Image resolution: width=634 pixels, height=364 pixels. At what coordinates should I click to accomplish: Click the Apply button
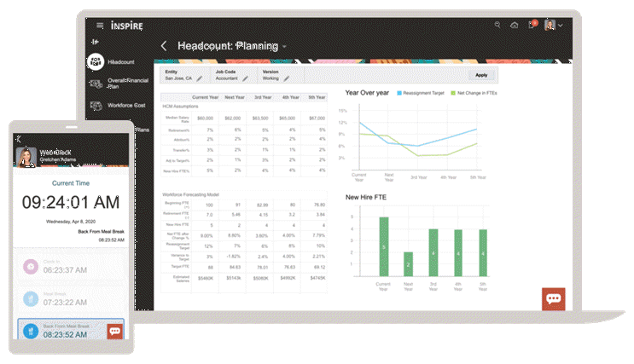(481, 75)
